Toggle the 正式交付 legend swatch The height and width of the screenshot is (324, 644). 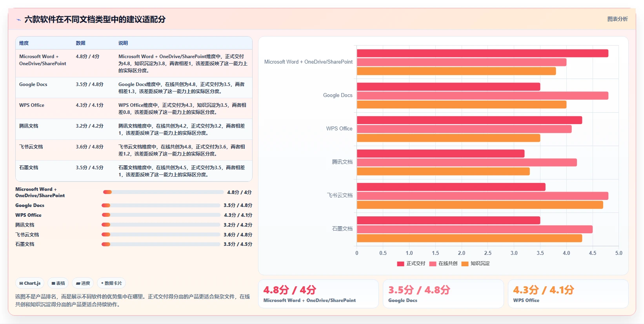[400, 264]
